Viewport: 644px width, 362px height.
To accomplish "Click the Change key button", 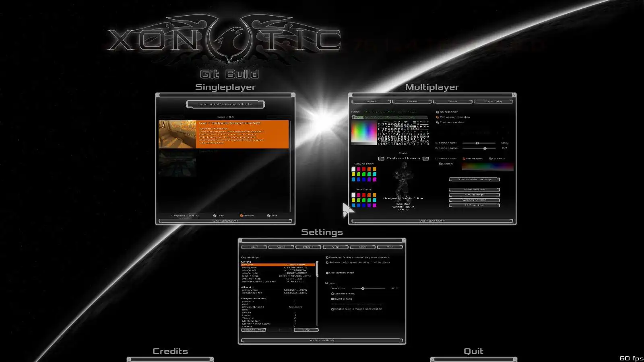I will (x=254, y=330).
